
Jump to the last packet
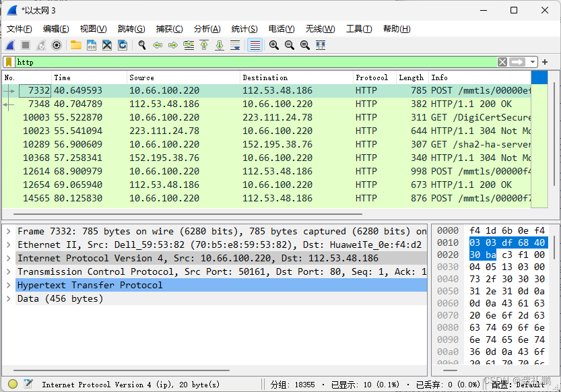[x=220, y=45]
